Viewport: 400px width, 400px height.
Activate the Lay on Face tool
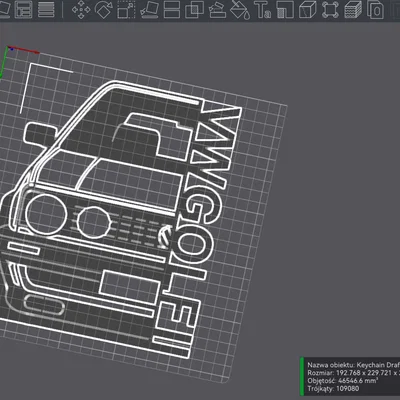pos(149,9)
